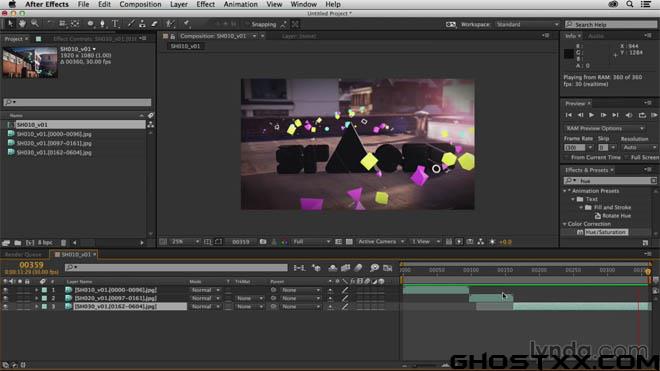
Task: Switch to the Render Queue tab
Action: click(23, 254)
